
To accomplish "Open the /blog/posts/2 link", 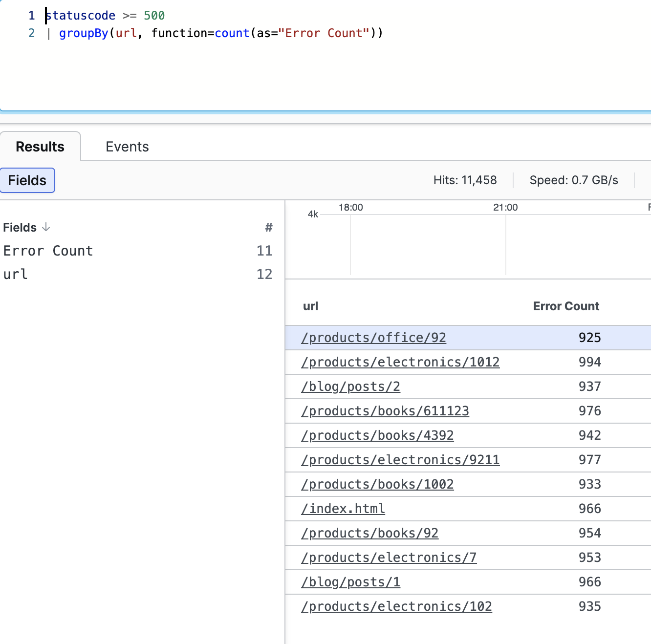I will point(350,386).
